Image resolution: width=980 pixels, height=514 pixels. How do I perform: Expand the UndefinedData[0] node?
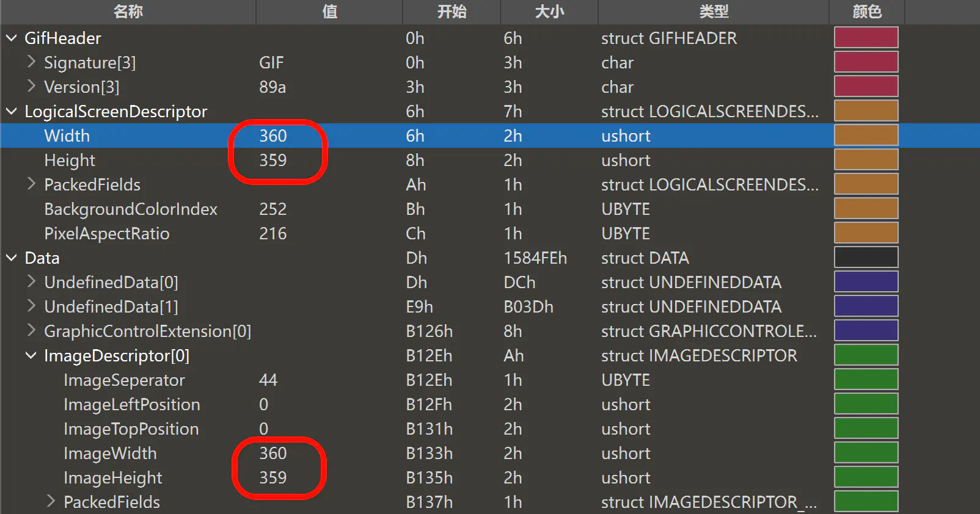31,282
